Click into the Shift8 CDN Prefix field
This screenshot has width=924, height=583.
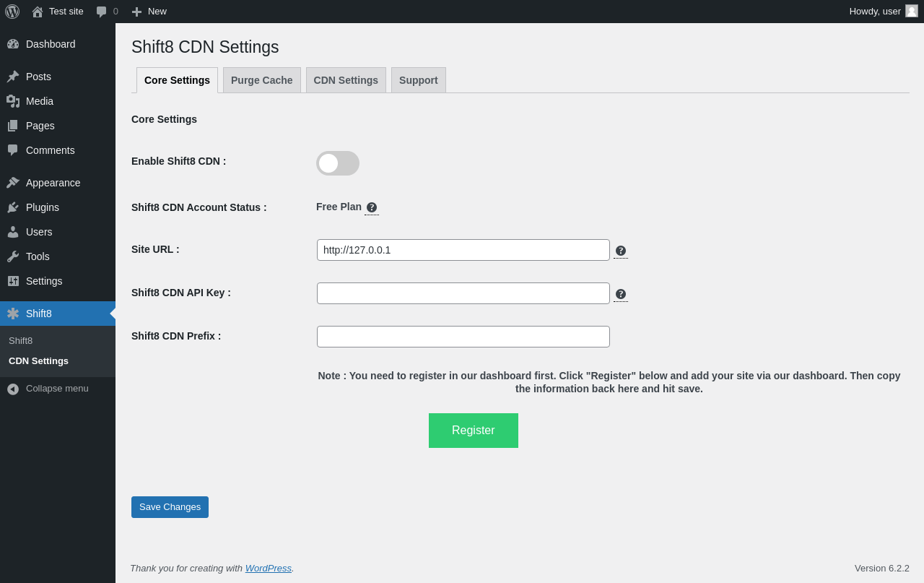(463, 337)
